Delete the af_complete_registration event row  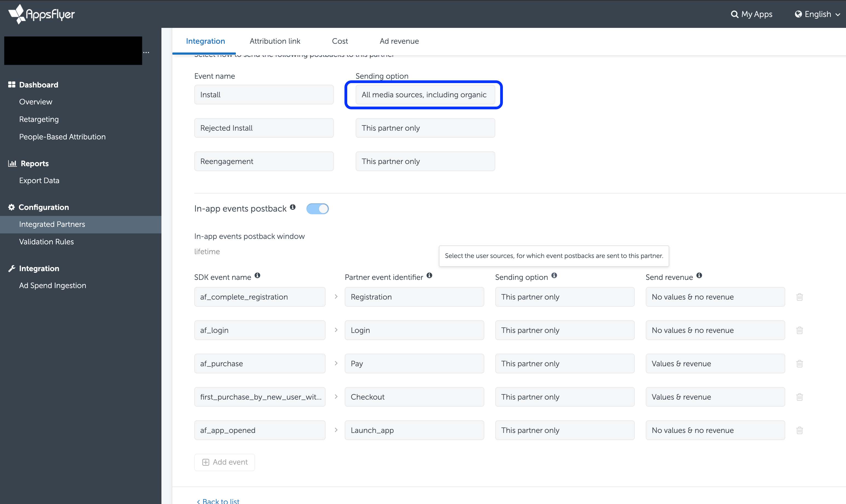click(x=799, y=297)
